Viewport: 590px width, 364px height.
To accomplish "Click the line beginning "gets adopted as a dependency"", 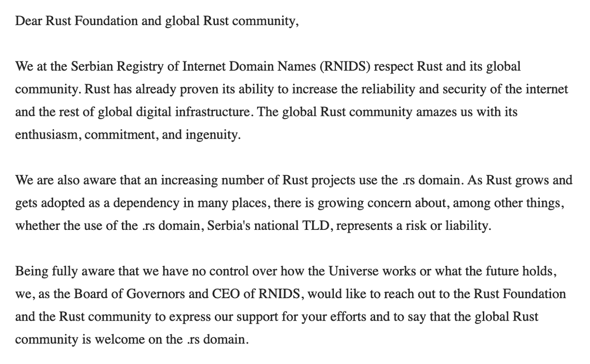I will click(290, 202).
